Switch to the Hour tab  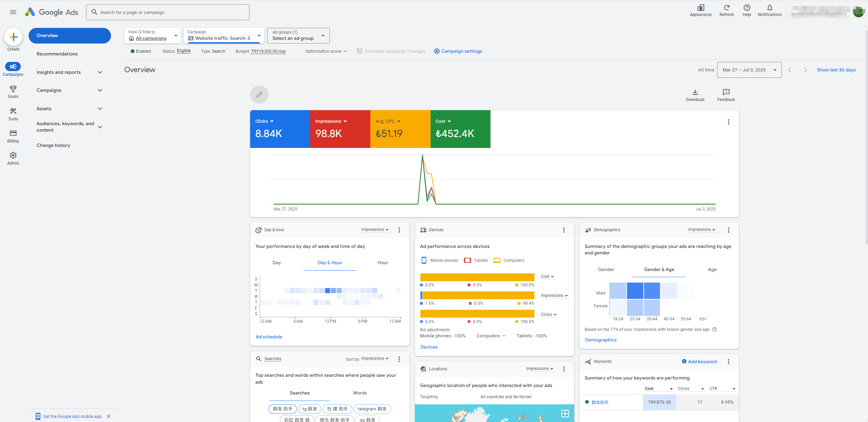pyautogui.click(x=383, y=263)
